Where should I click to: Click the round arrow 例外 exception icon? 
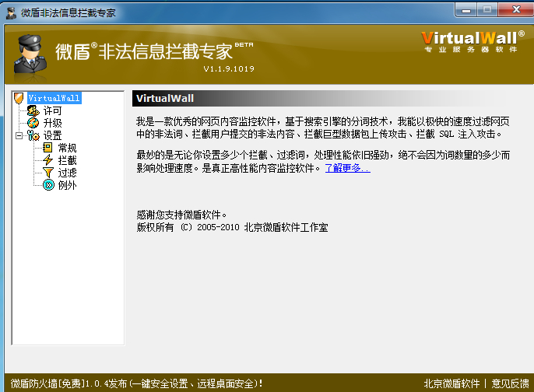pyautogui.click(x=47, y=185)
